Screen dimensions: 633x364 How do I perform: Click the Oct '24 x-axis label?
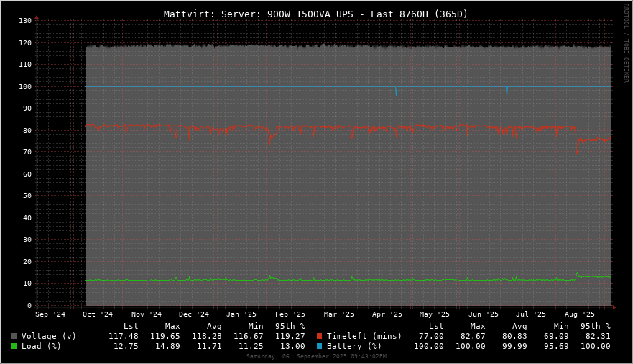[x=98, y=314]
